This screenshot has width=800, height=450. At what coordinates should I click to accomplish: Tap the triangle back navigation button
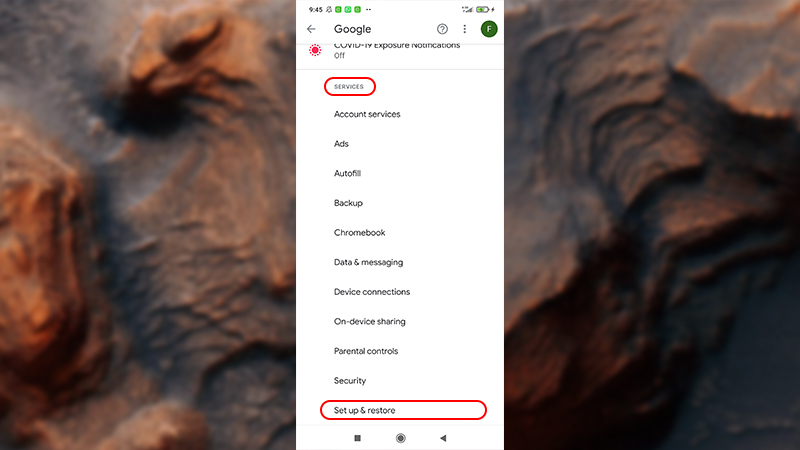click(x=443, y=438)
